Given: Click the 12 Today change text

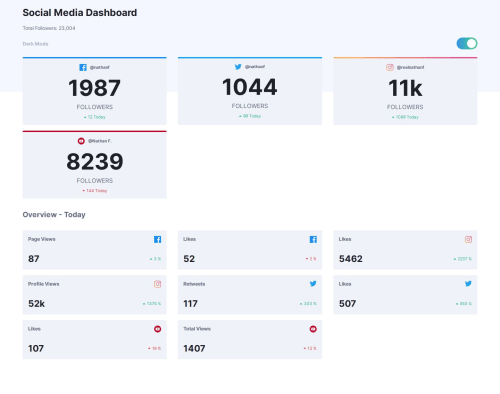Looking at the screenshot, I should 97,117.
